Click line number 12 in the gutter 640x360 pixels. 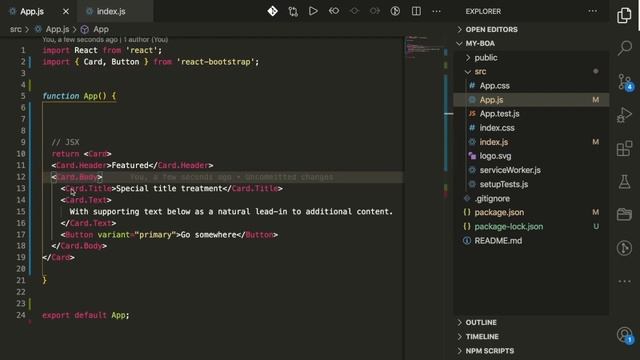[x=21, y=177]
